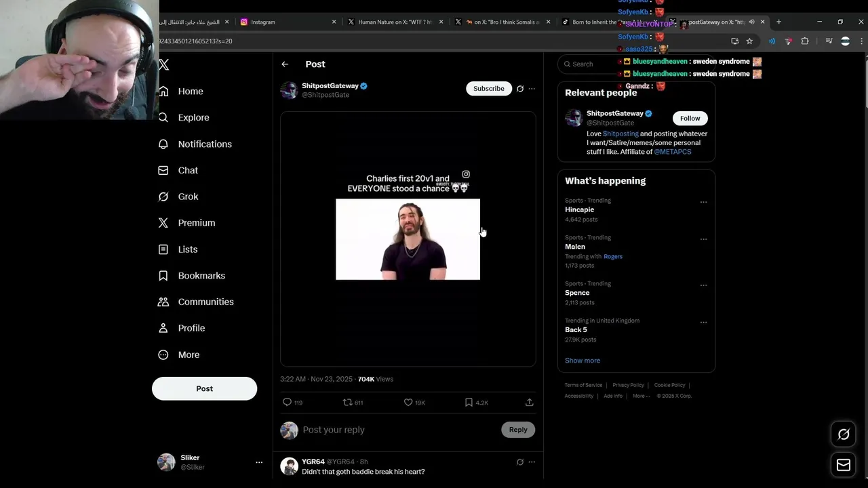This screenshot has height=488, width=868.
Task: Open Rogers link under Malen
Action: 613,257
